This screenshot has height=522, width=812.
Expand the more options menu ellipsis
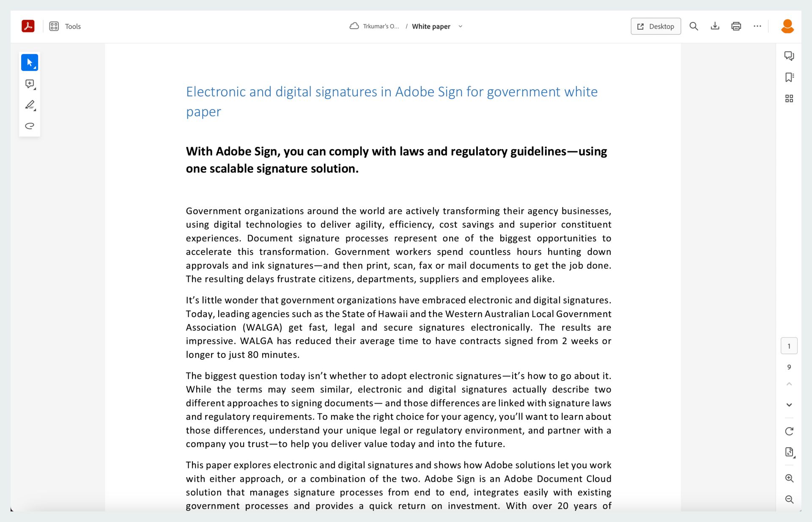757,26
